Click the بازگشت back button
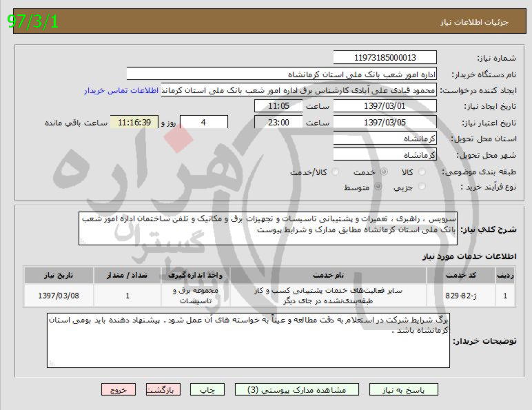 pos(163,389)
